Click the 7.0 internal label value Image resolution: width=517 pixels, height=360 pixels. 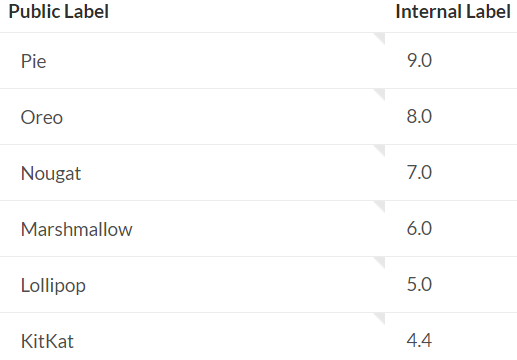click(419, 173)
